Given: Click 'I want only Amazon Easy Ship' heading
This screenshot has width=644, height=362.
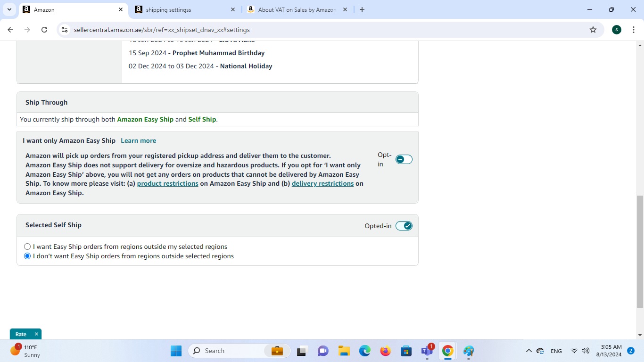Looking at the screenshot, I should point(69,140).
